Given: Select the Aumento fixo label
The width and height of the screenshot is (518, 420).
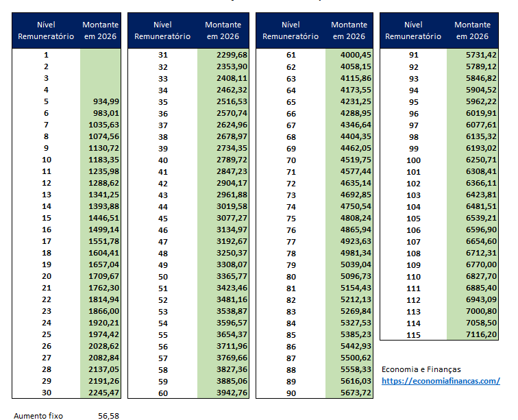Looking at the screenshot, I should [38, 415].
